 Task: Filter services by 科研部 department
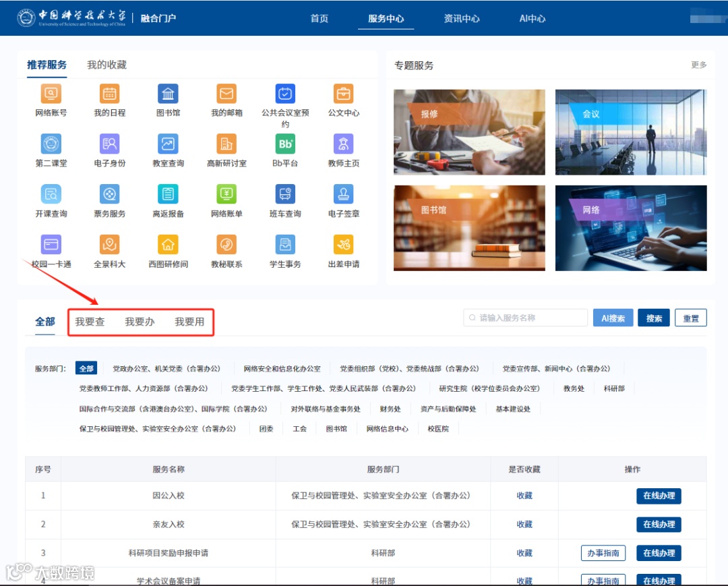[x=614, y=388]
